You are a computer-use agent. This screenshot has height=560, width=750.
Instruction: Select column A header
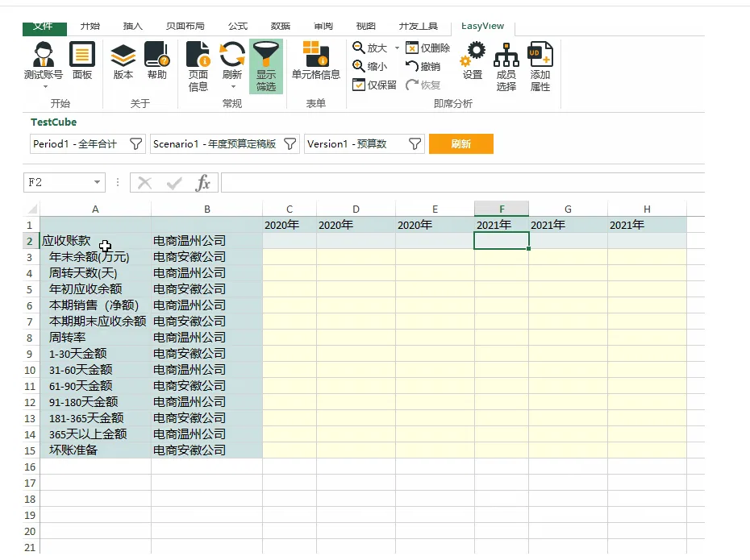(95, 209)
